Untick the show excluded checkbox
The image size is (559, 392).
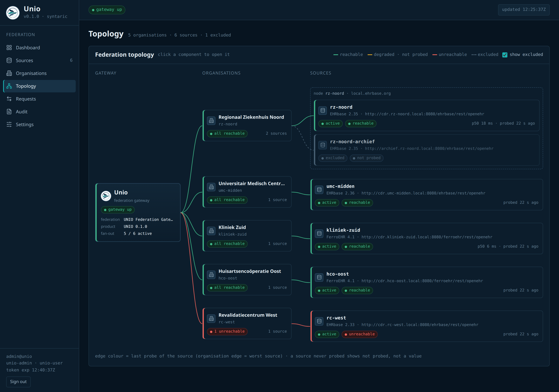coord(505,55)
